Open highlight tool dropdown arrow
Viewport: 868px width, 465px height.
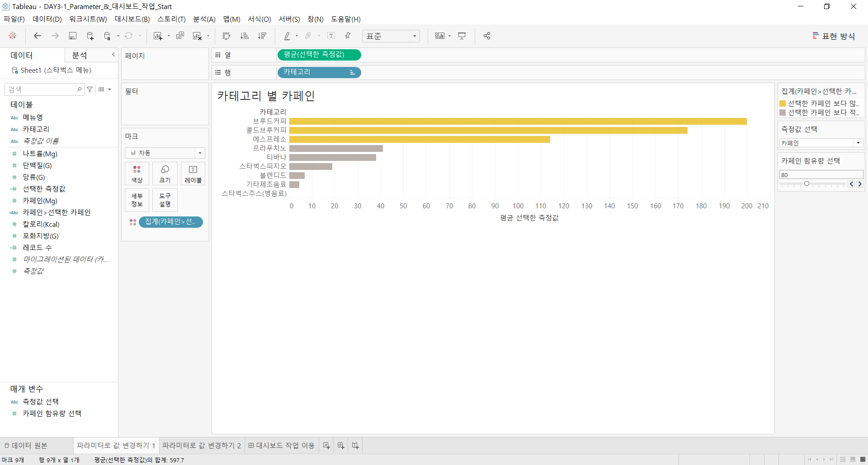click(297, 36)
